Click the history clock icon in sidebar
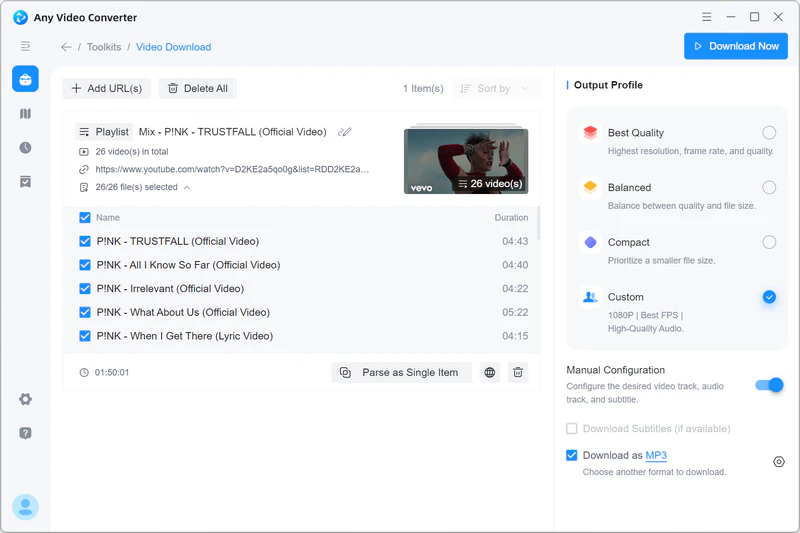 pyautogui.click(x=25, y=147)
